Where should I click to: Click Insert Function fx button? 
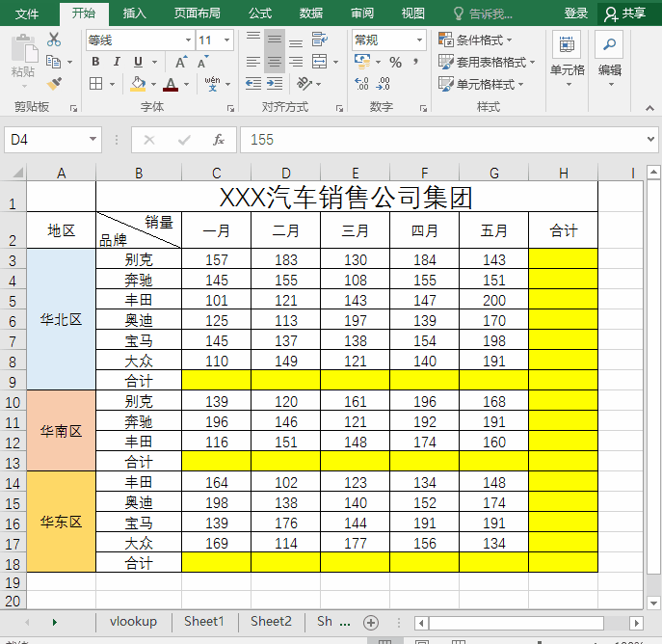(219, 140)
